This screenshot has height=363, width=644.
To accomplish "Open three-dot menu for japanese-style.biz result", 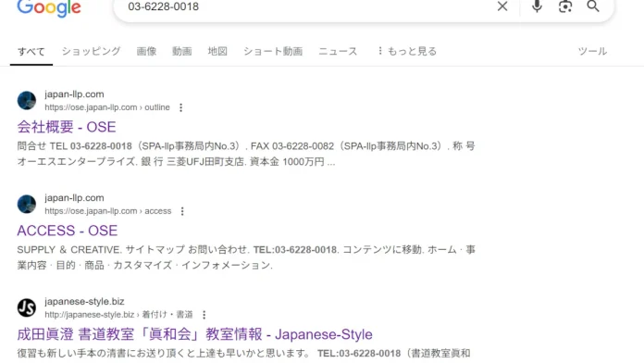I will coord(204,315).
